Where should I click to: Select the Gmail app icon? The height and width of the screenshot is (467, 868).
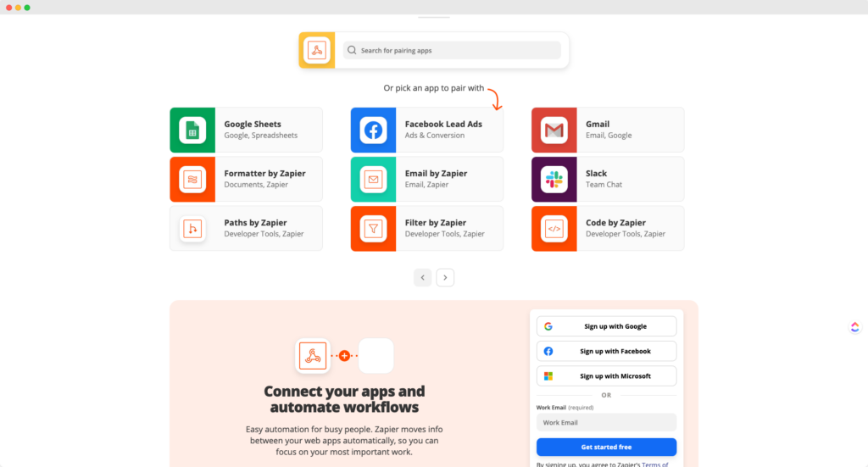pos(554,130)
